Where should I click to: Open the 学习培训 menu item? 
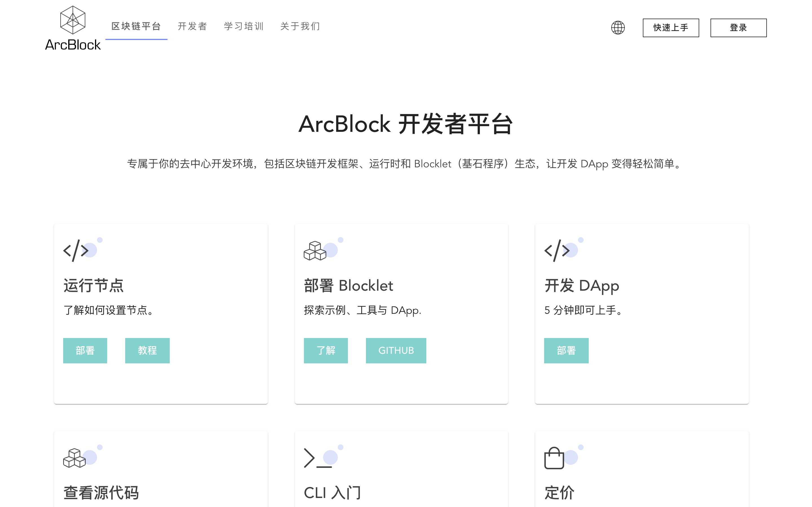(244, 26)
